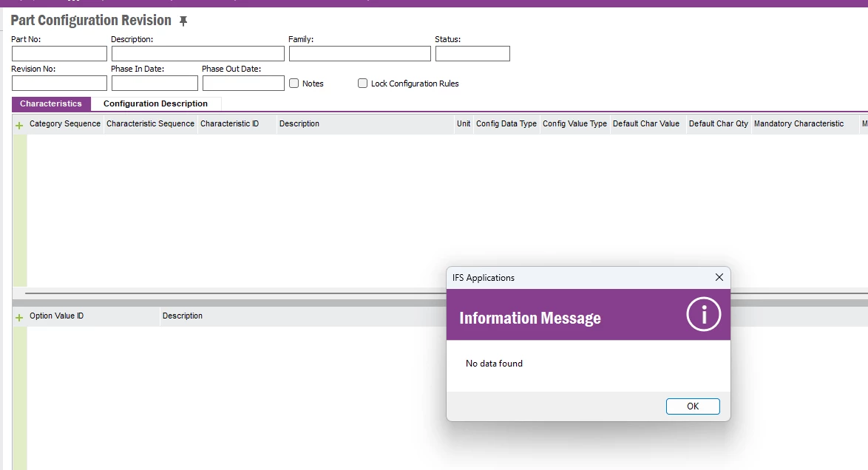Click the Phase In Date field

[155, 83]
